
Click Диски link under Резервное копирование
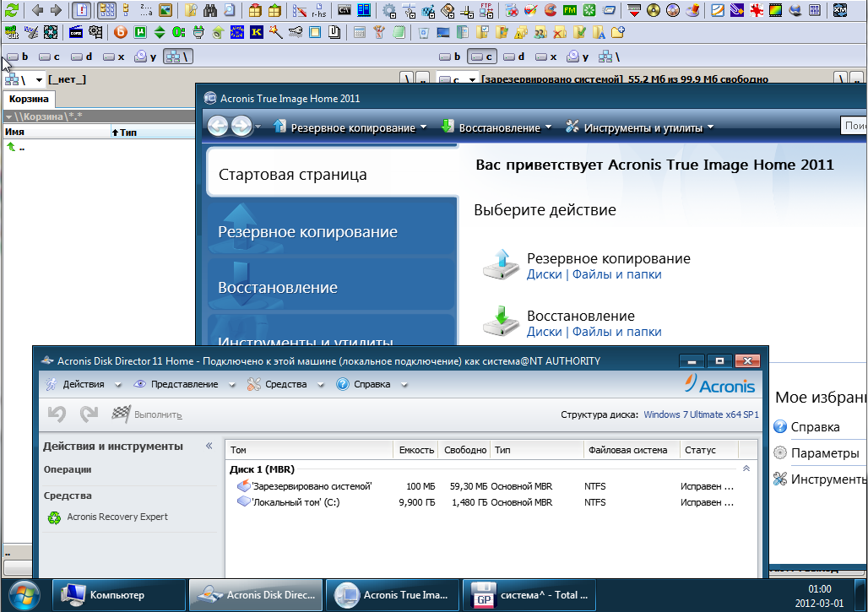click(x=544, y=274)
